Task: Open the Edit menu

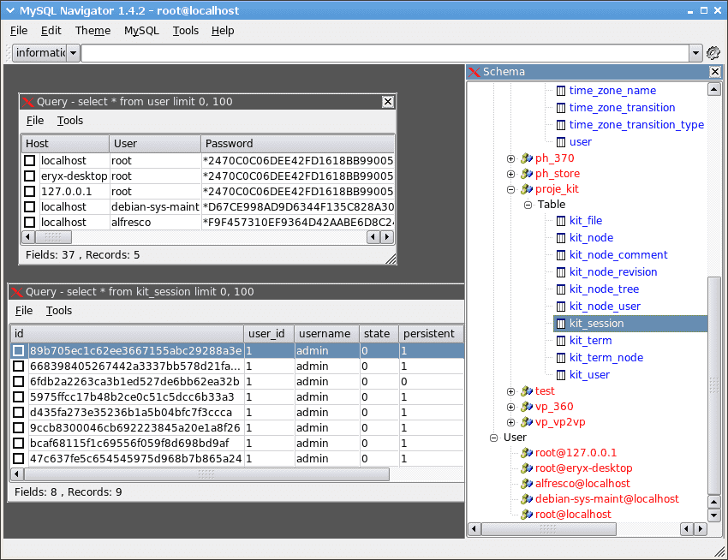Action: 51,31
